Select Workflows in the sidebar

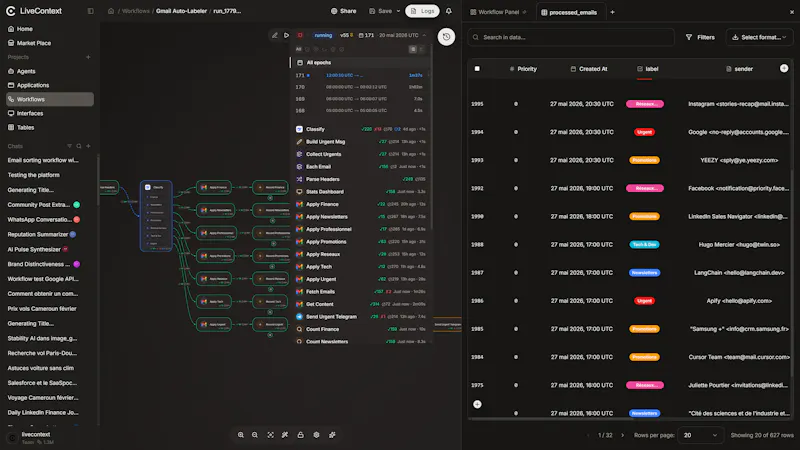click(49, 99)
